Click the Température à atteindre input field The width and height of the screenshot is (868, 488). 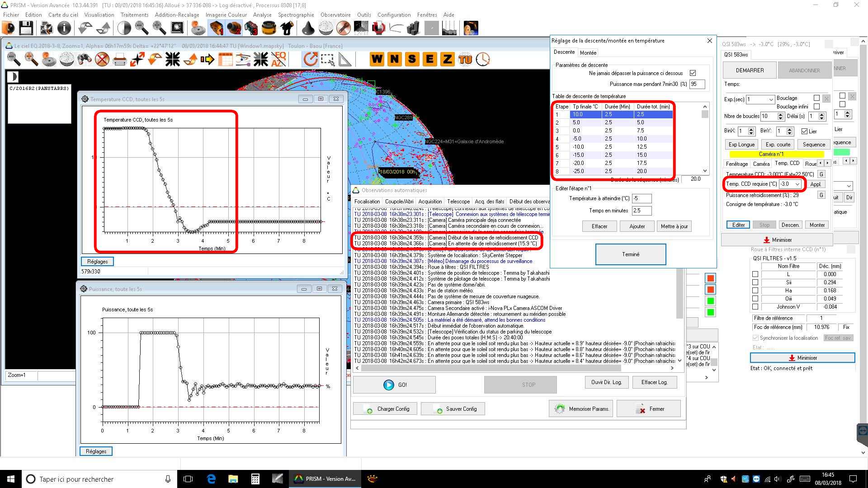(x=642, y=198)
